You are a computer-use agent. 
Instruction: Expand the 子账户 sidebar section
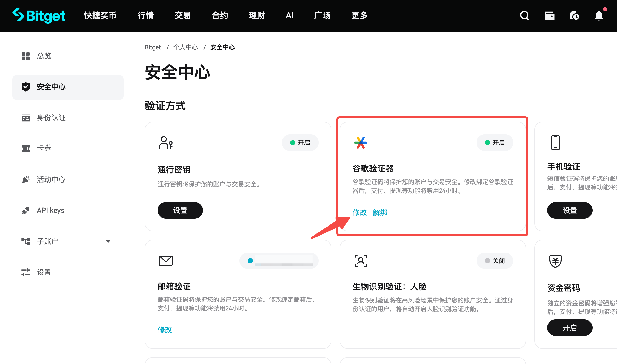coord(108,241)
